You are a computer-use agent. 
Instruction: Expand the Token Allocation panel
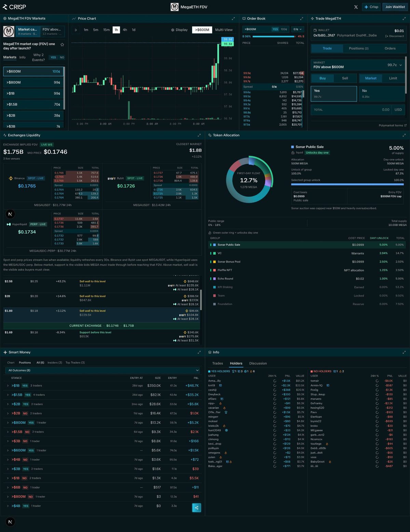[404, 135]
